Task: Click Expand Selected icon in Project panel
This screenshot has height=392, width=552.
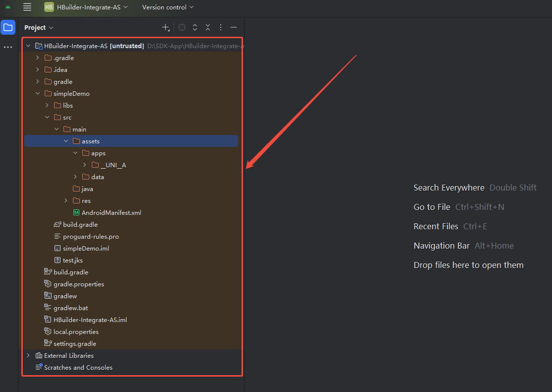Action: (x=195, y=27)
